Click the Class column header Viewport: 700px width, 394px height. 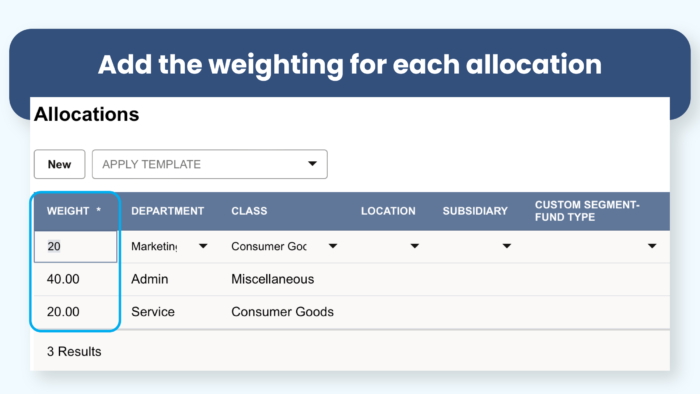click(249, 211)
